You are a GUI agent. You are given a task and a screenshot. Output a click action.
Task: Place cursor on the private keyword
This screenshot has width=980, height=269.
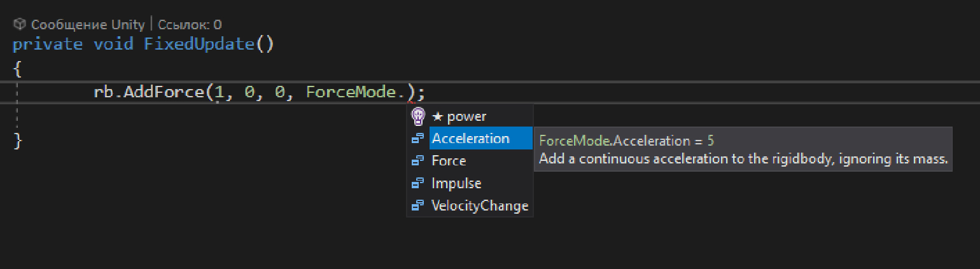(x=48, y=45)
